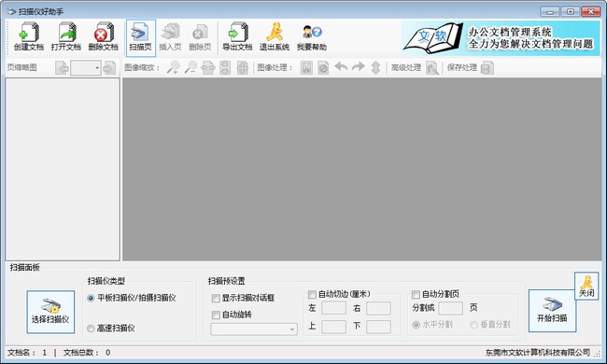The height and width of the screenshot is (364, 607).
Task: Click the second 图像处理 circle icon
Action: coord(323,68)
